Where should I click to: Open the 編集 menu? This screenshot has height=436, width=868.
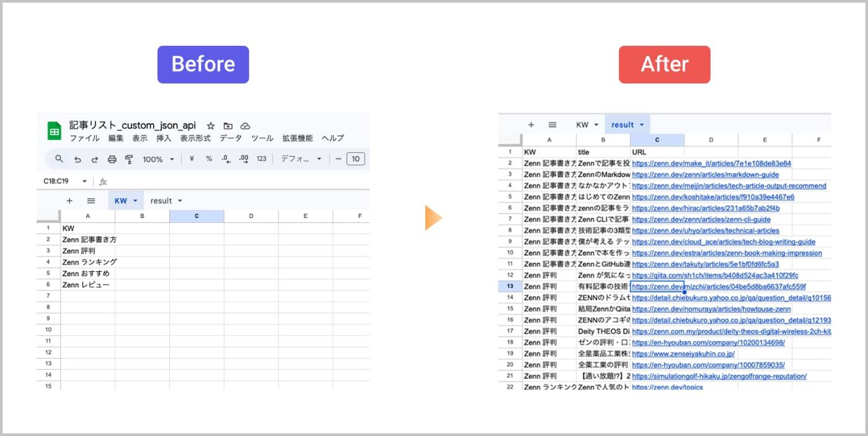coord(116,138)
